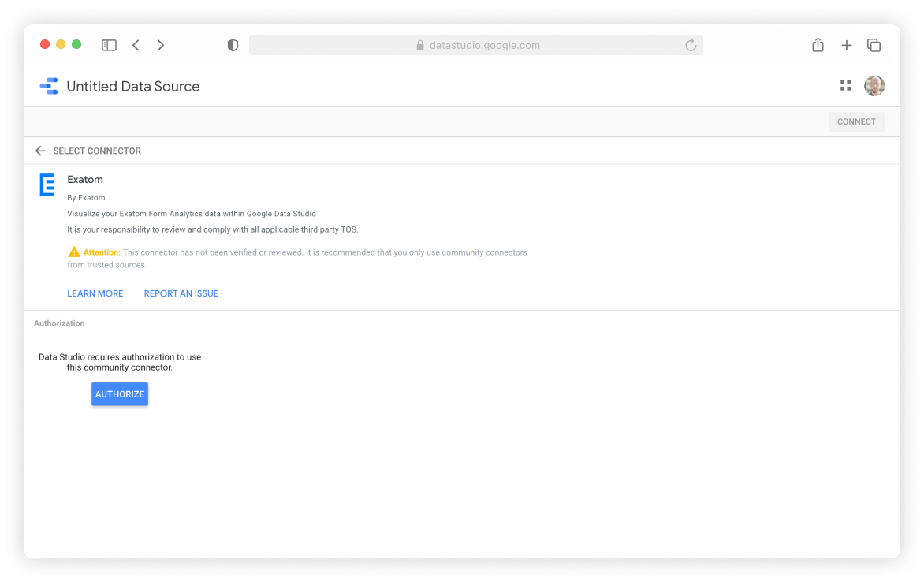Reload the page with the refresh icon
The image size is (924, 582).
tap(691, 46)
